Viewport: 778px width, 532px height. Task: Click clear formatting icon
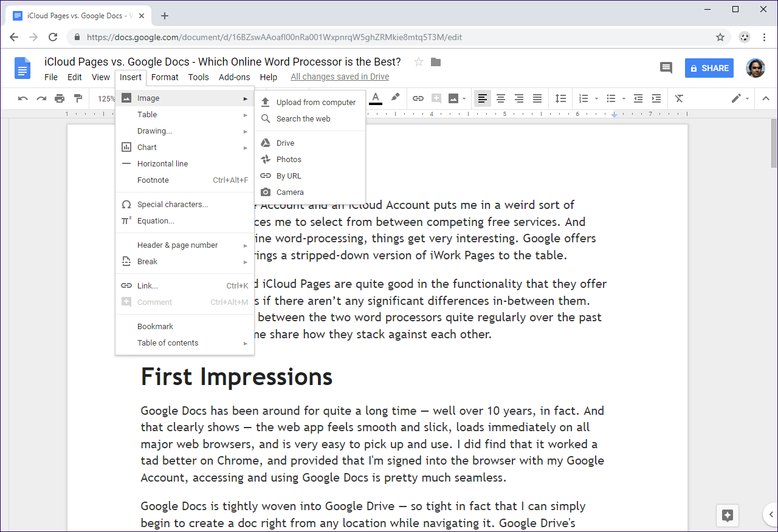(680, 98)
